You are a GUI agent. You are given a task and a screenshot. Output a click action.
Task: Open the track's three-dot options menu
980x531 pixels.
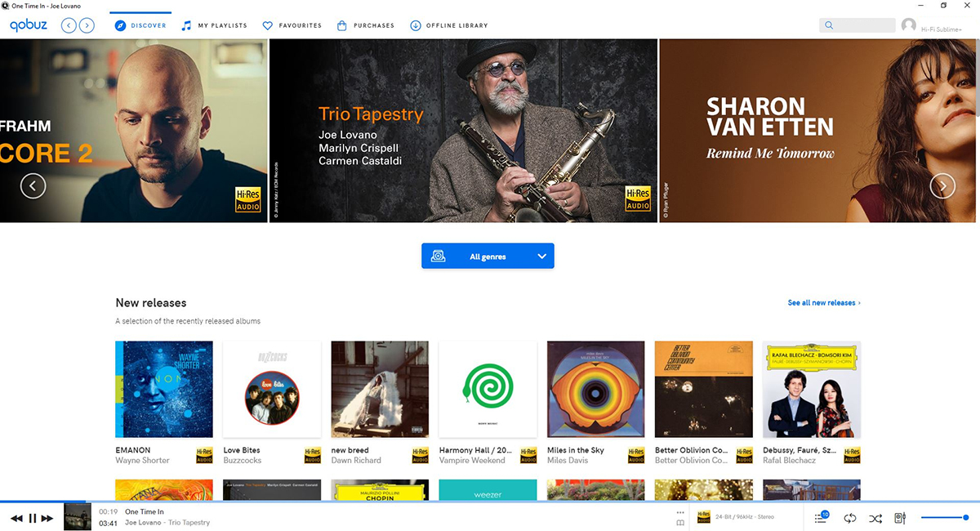(680, 512)
